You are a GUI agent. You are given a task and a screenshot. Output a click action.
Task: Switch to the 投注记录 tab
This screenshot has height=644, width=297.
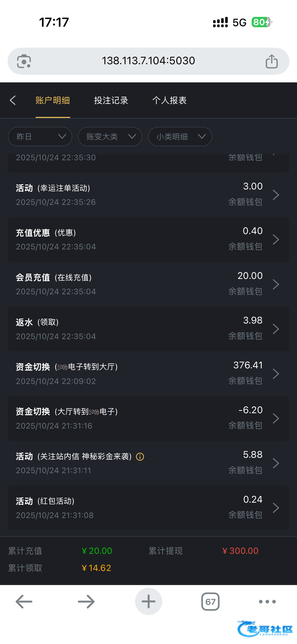click(111, 100)
